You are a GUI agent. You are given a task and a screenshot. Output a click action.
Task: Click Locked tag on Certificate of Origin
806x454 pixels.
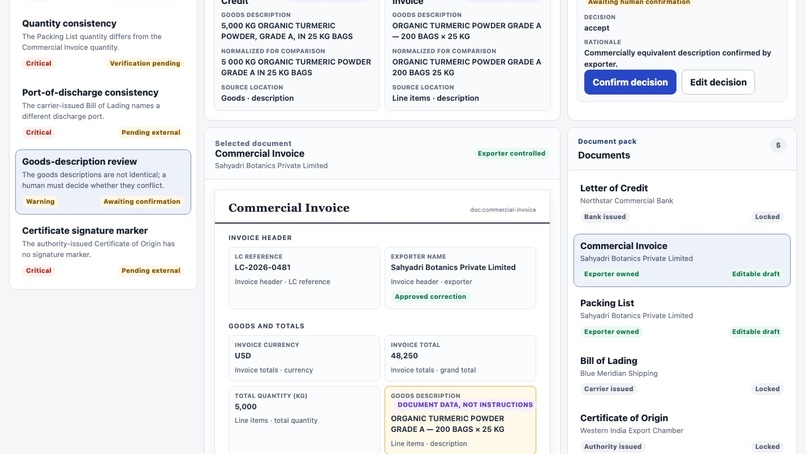[x=767, y=446]
